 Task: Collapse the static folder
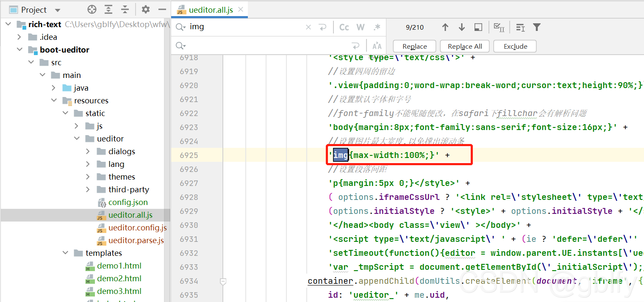(65, 113)
